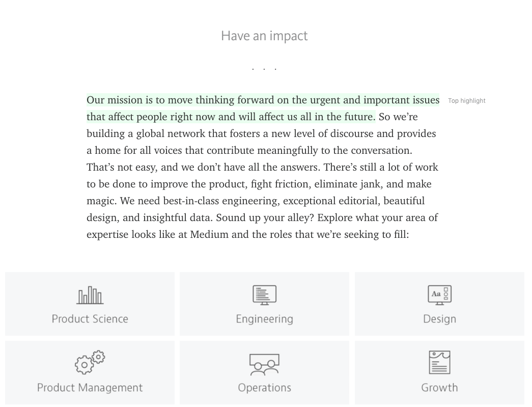Open the Operations label link

click(265, 388)
